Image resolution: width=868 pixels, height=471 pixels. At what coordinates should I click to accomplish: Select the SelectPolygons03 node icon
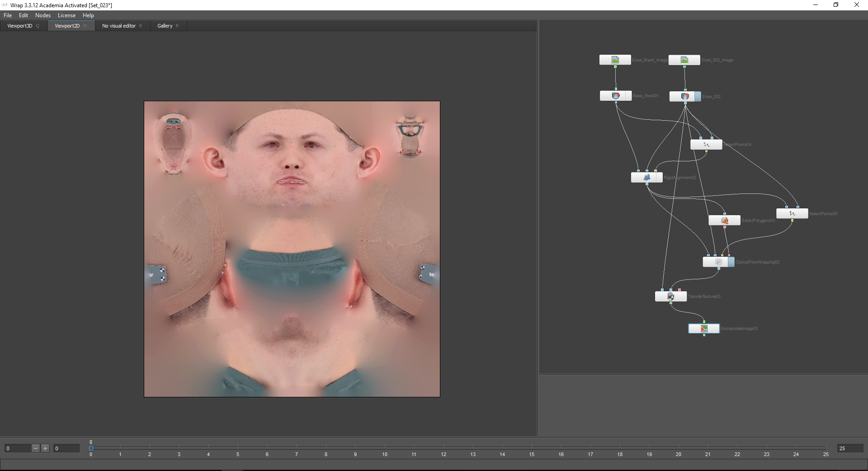[x=724, y=221]
